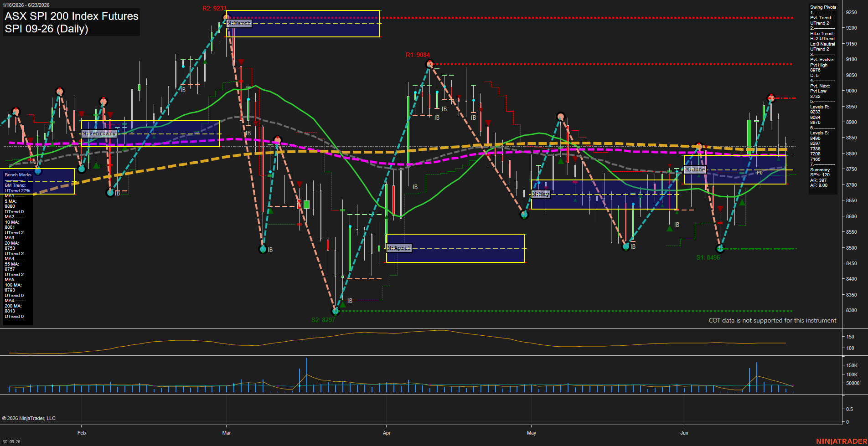The width and height of the screenshot is (868, 446).
Task: Click the 55 MA: 8757 value
Action: (11, 267)
